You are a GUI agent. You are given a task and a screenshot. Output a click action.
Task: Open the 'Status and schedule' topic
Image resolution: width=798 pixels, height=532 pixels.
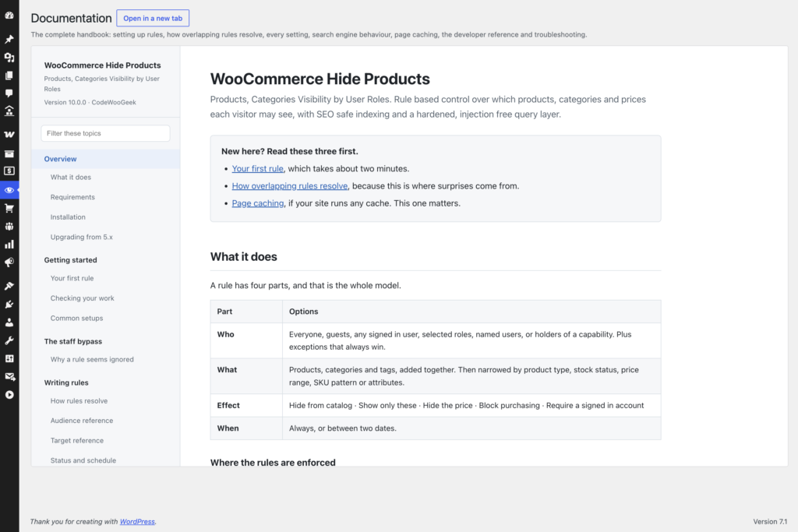pos(83,460)
